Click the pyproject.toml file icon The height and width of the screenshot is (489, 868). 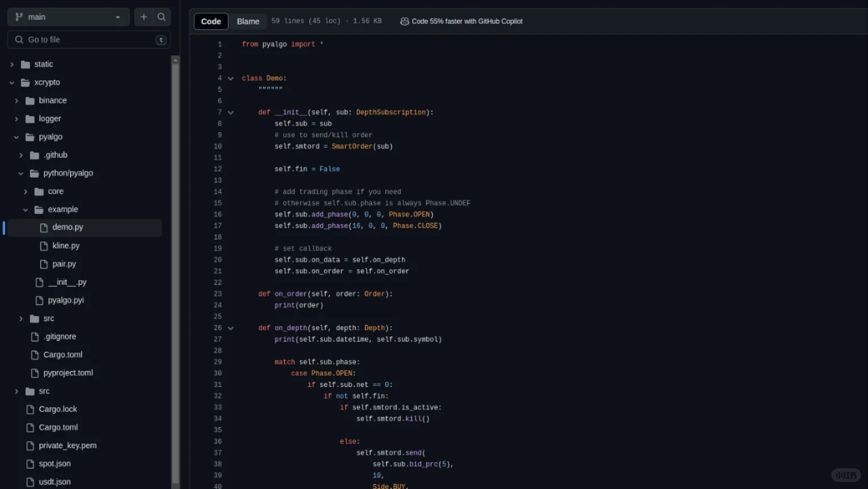pyautogui.click(x=35, y=373)
